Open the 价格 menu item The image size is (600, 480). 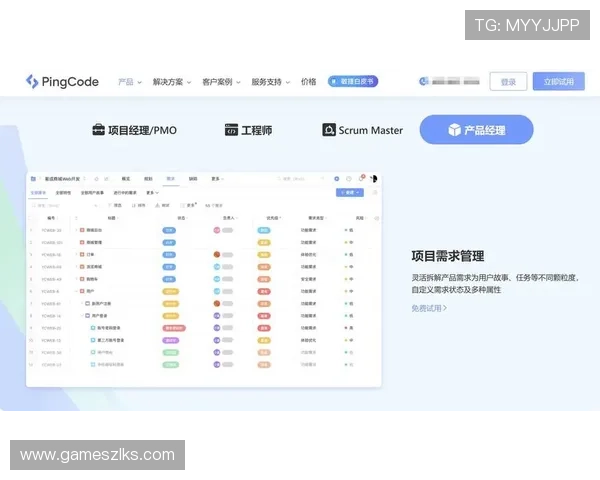[308, 82]
